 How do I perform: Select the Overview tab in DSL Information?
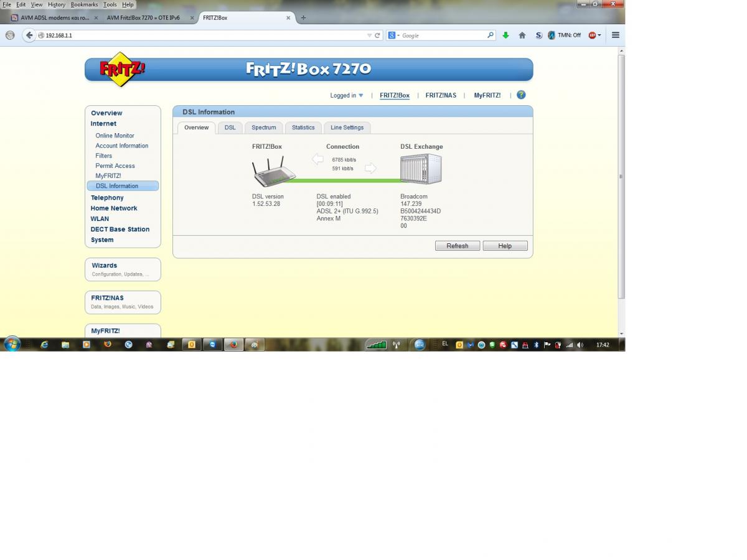click(x=197, y=128)
